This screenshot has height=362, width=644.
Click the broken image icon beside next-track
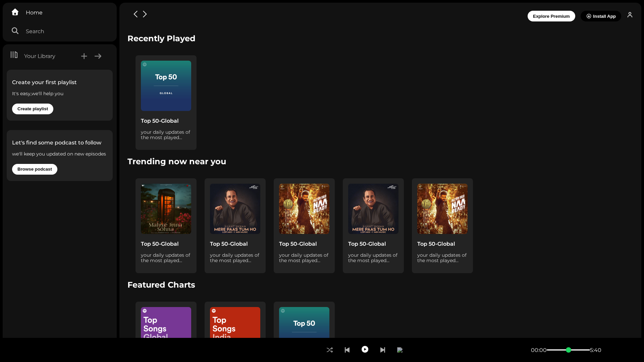(x=400, y=350)
